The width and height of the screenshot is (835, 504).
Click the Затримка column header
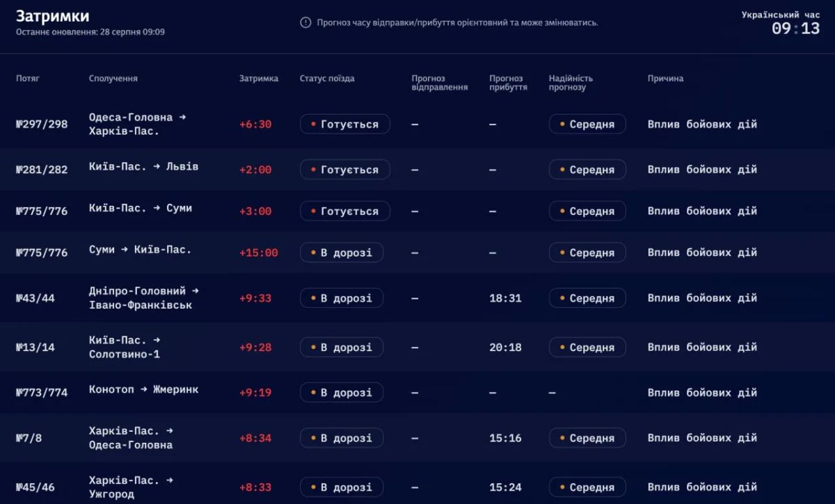pos(259,79)
